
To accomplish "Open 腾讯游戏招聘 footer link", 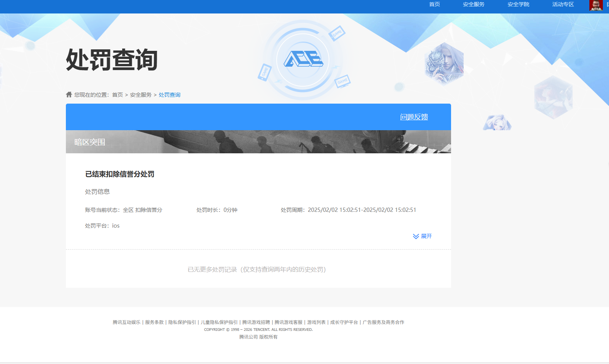I will click(x=256, y=322).
